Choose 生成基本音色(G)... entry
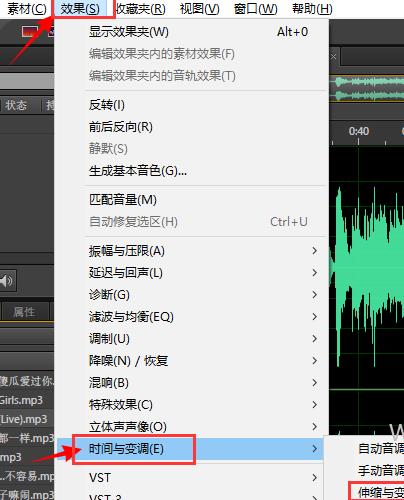The height and width of the screenshot is (500, 404). [x=192, y=171]
